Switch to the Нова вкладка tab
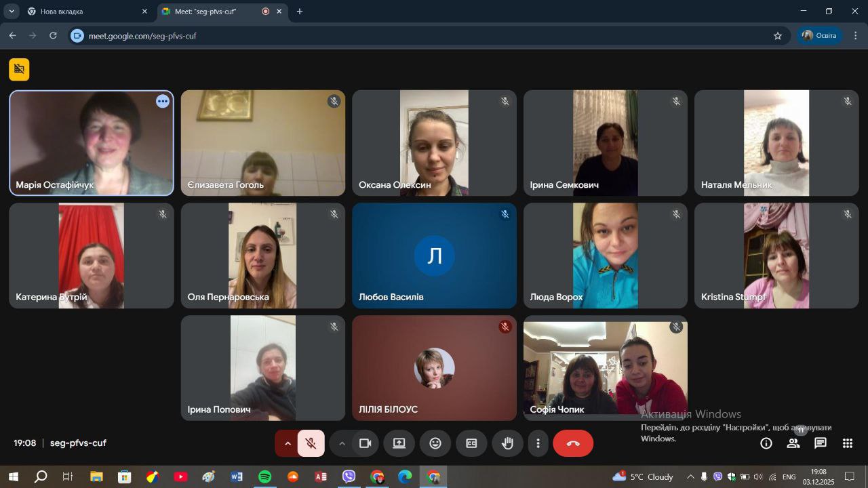Image resolution: width=868 pixels, height=488 pixels. coord(81,12)
